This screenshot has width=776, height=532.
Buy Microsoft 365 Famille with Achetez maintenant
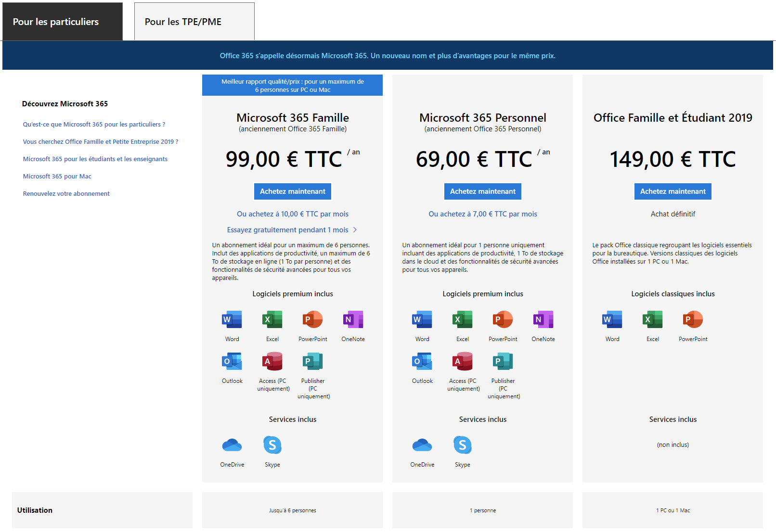293,191
